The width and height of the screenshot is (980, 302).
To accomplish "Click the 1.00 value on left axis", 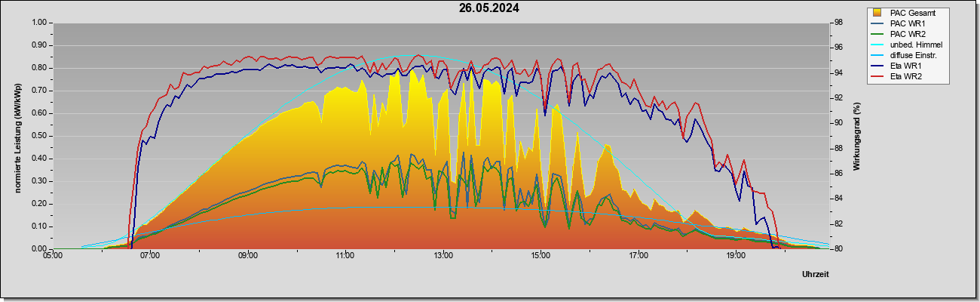I will click(x=38, y=23).
